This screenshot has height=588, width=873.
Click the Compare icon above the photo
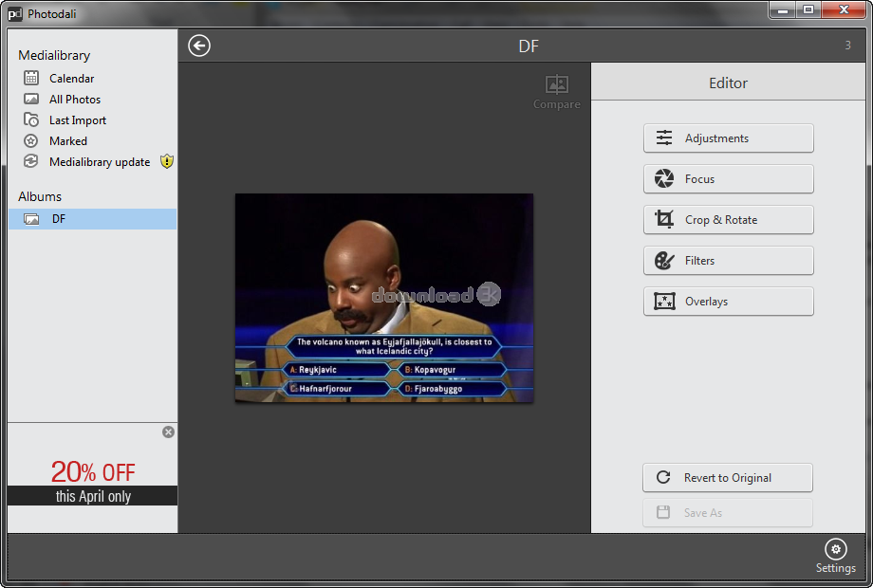point(557,84)
